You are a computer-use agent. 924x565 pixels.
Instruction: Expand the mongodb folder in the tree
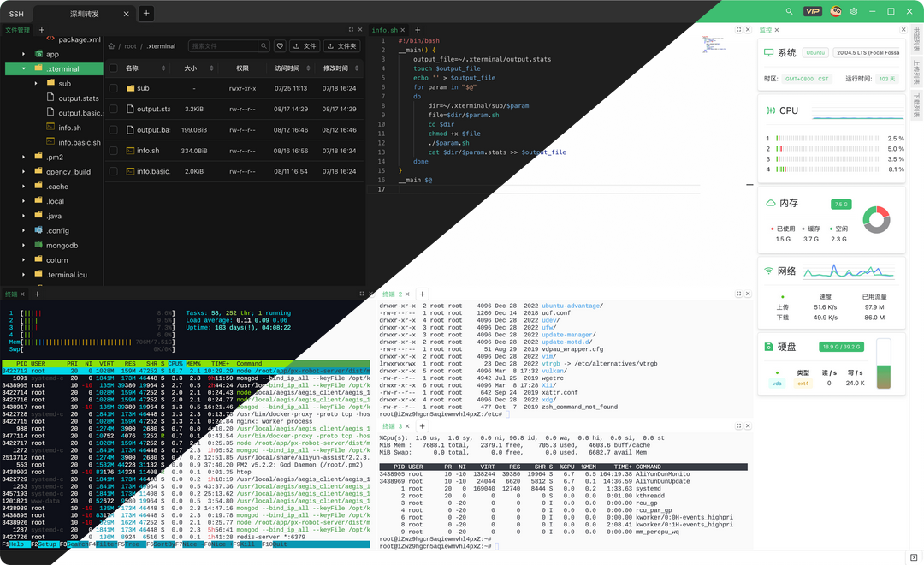click(24, 245)
